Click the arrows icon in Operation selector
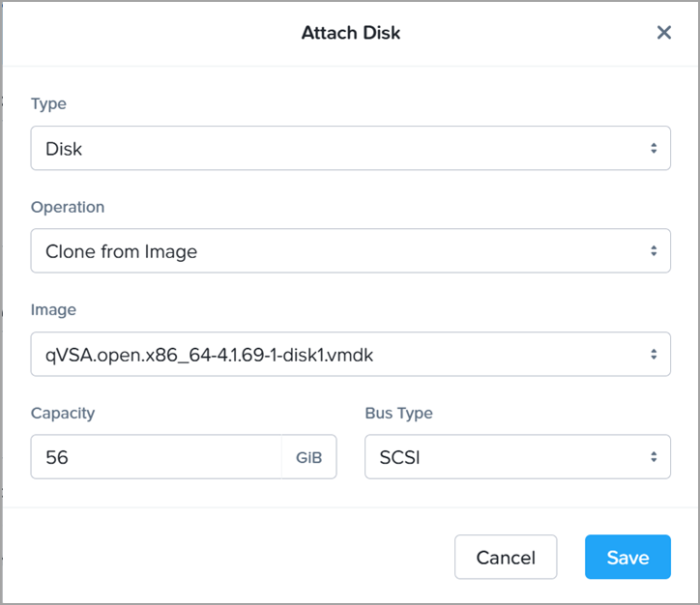 pos(654,251)
